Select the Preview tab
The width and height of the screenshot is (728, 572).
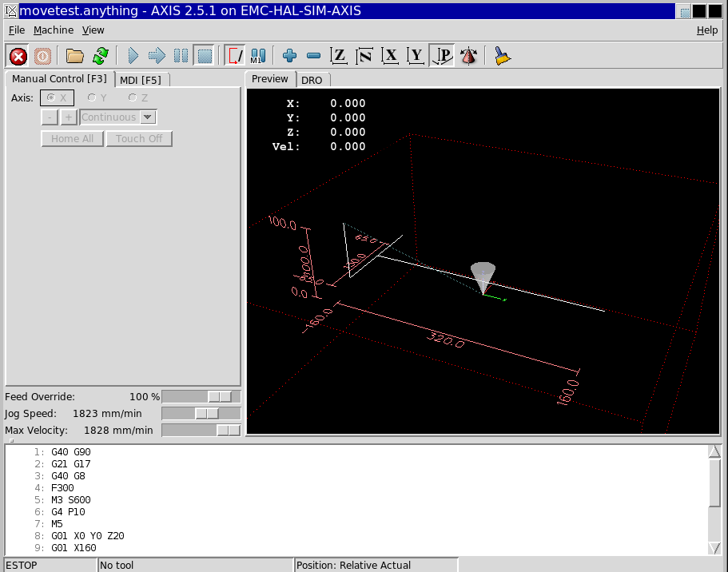pos(270,79)
